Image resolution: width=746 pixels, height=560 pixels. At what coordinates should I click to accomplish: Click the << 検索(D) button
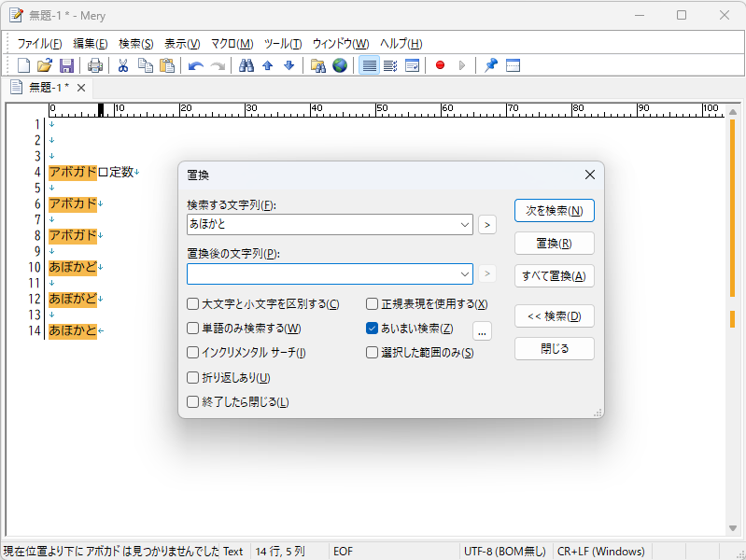[555, 316]
